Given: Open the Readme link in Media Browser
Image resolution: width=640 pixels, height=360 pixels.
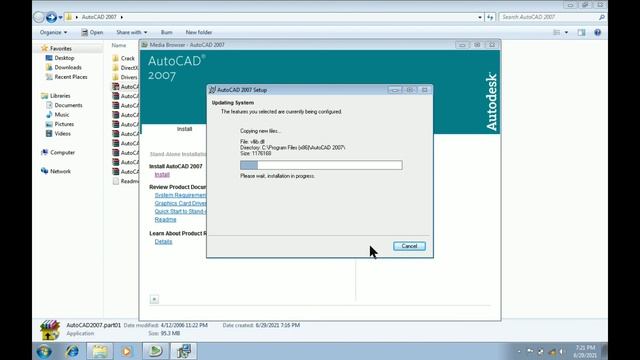Looking at the screenshot, I should tap(165, 220).
